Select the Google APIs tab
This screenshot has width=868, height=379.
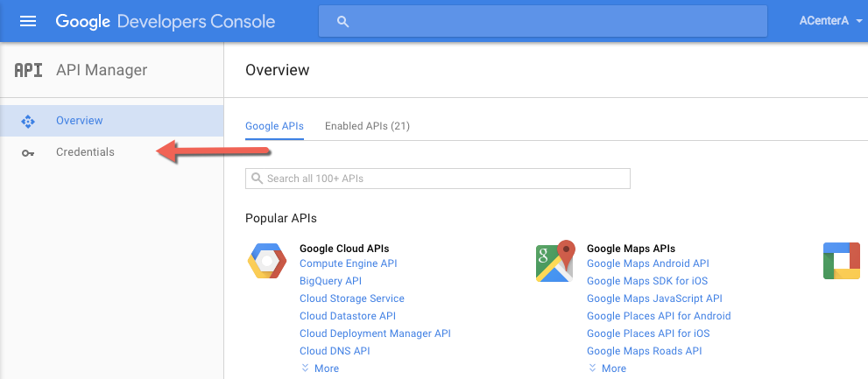(x=274, y=126)
